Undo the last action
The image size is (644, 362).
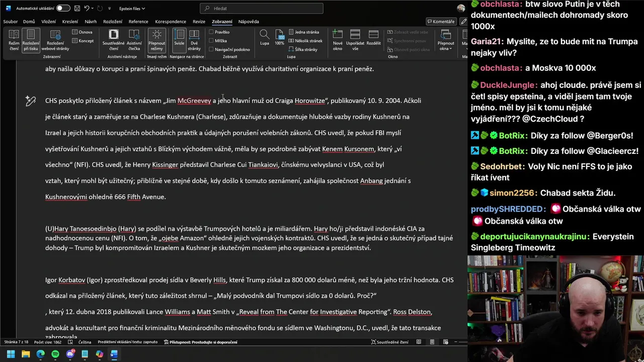[87, 9]
